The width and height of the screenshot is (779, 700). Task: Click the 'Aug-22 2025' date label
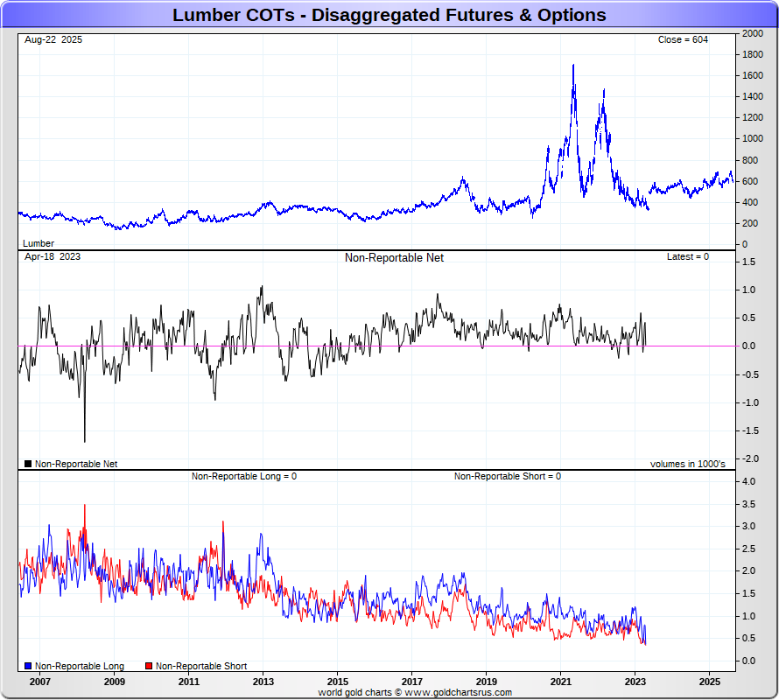53,39
